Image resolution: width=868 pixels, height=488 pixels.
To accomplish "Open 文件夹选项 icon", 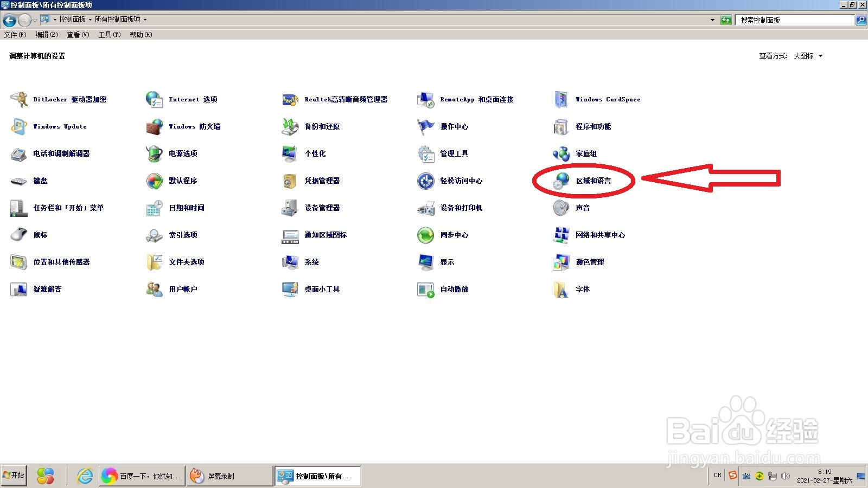I will [155, 262].
